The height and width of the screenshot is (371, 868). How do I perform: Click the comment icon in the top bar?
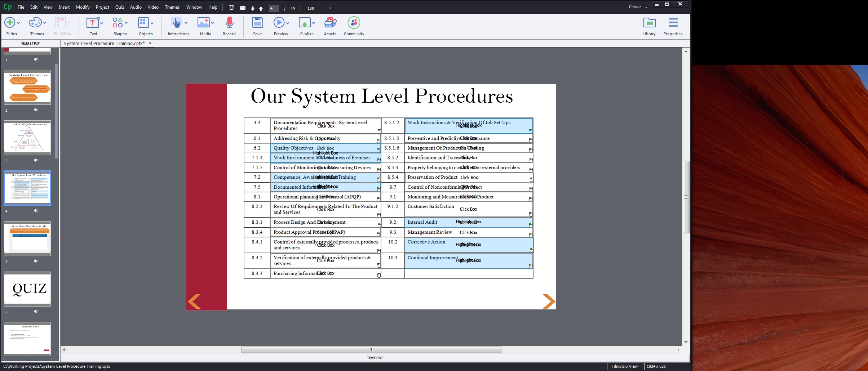coord(231,8)
